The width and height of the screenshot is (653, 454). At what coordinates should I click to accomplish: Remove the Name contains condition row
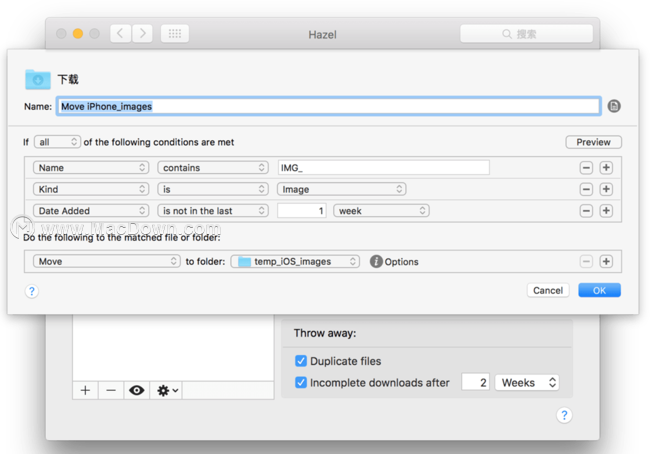(586, 167)
